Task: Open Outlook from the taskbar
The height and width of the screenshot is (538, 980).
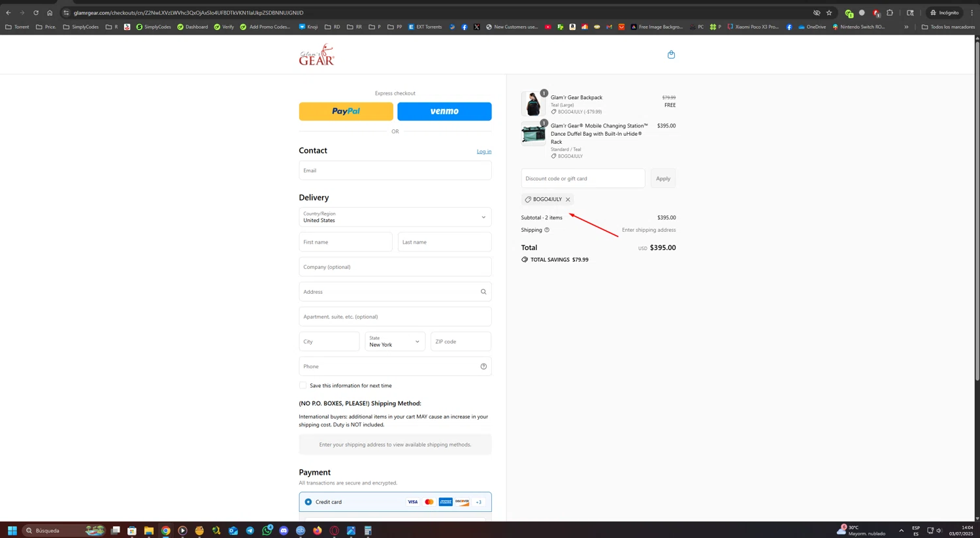Action: coord(233,531)
